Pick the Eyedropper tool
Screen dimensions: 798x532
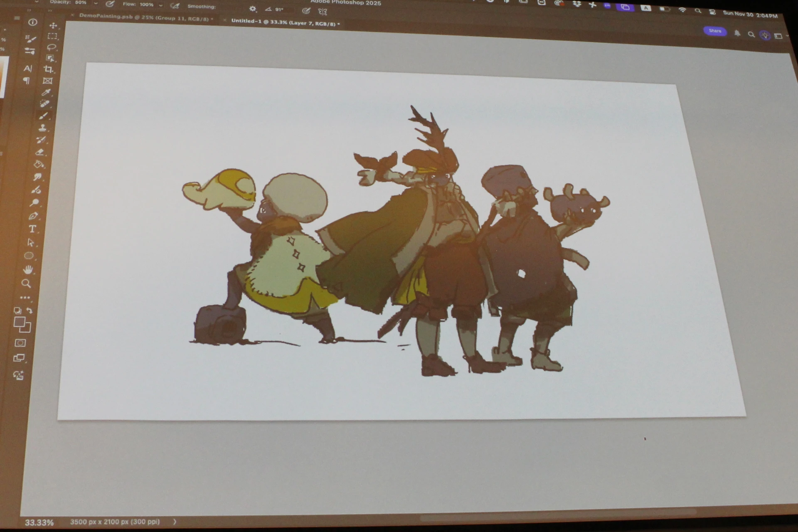point(46,92)
